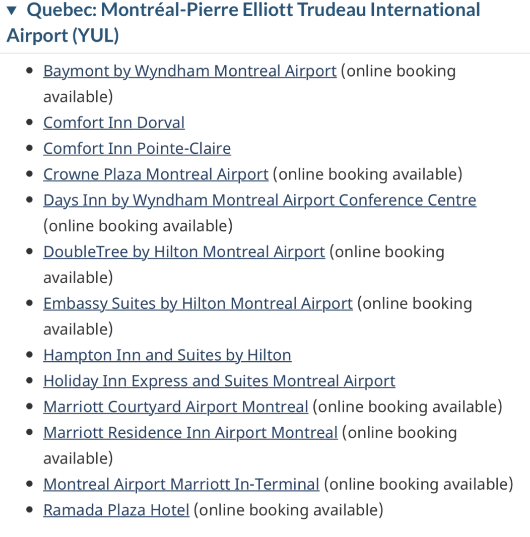The image size is (530, 537).
Task: Click the Quebec Montréal-Pierre Elliott Trudeau heading
Action: (243, 23)
